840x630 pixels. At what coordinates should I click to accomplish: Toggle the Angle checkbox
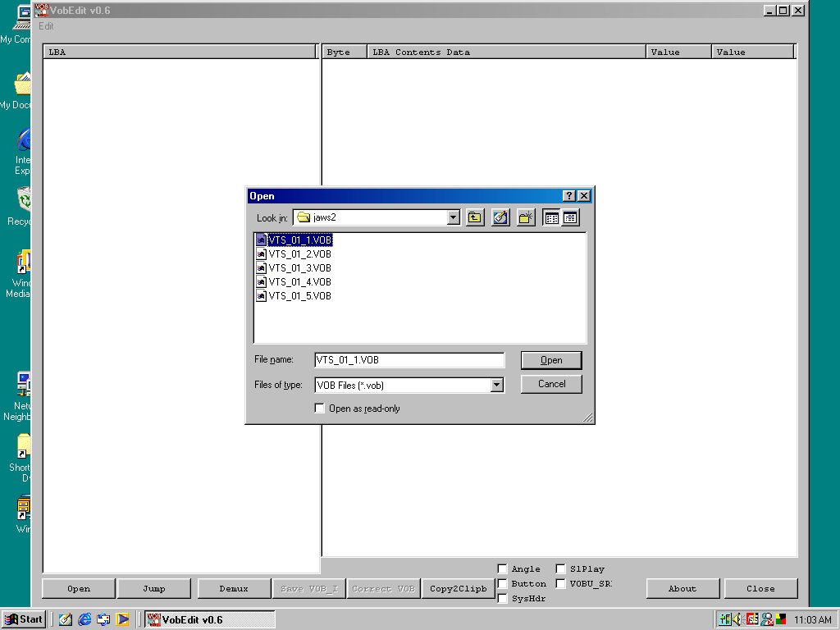click(x=502, y=568)
